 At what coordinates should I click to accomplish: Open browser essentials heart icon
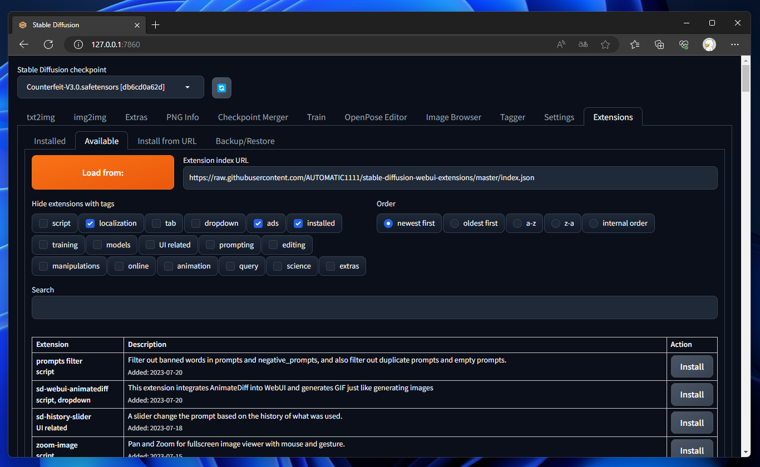(684, 45)
